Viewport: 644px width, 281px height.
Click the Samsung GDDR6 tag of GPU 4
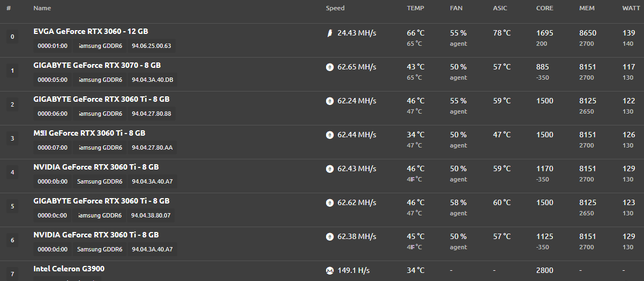click(x=100, y=182)
